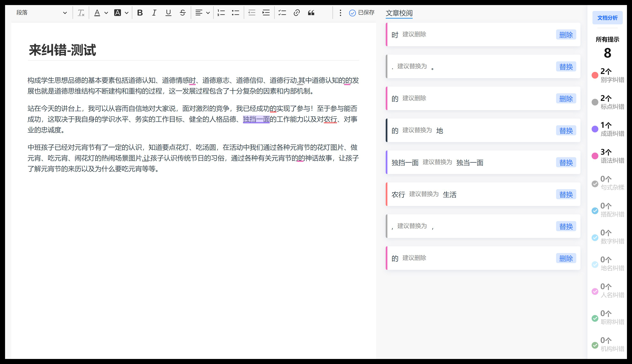The image size is (632, 364).
Task: Delete the suggested character 时
Action: [x=566, y=35]
